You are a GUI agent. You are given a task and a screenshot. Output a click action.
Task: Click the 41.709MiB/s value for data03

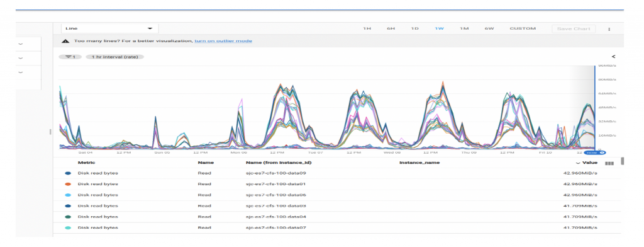pyautogui.click(x=580, y=206)
